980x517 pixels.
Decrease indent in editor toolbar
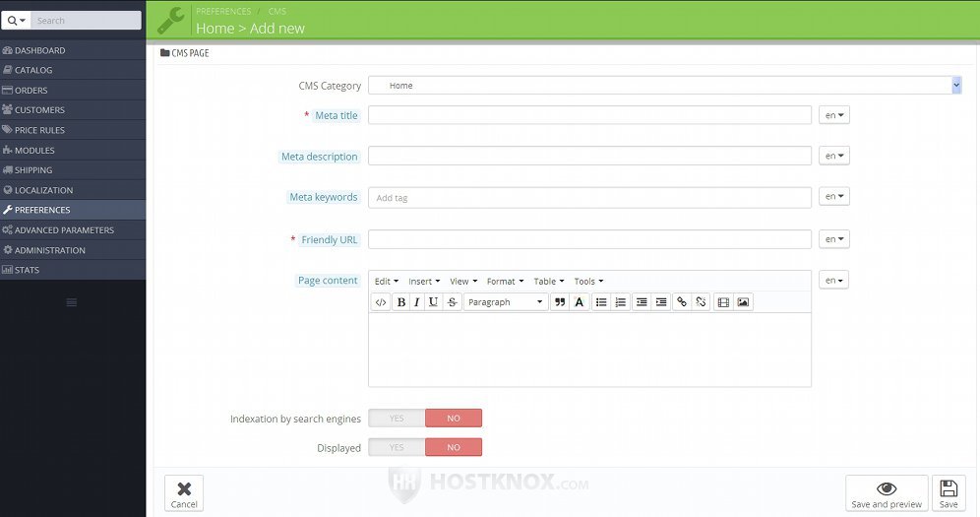click(x=642, y=302)
